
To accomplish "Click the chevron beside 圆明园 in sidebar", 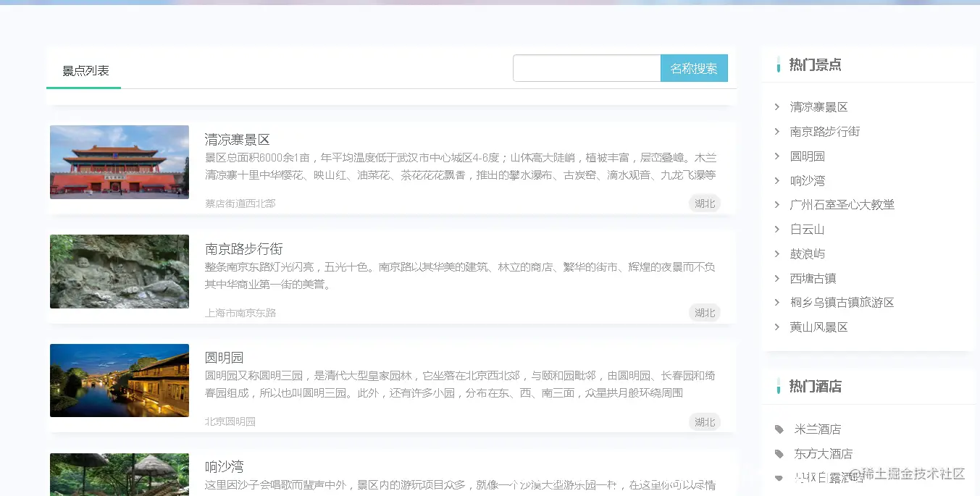I will (x=776, y=156).
